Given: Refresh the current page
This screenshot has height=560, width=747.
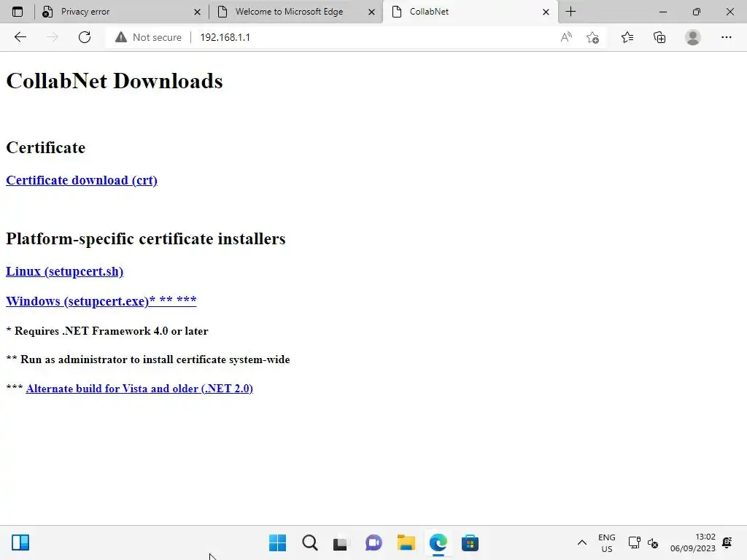Looking at the screenshot, I should [85, 37].
